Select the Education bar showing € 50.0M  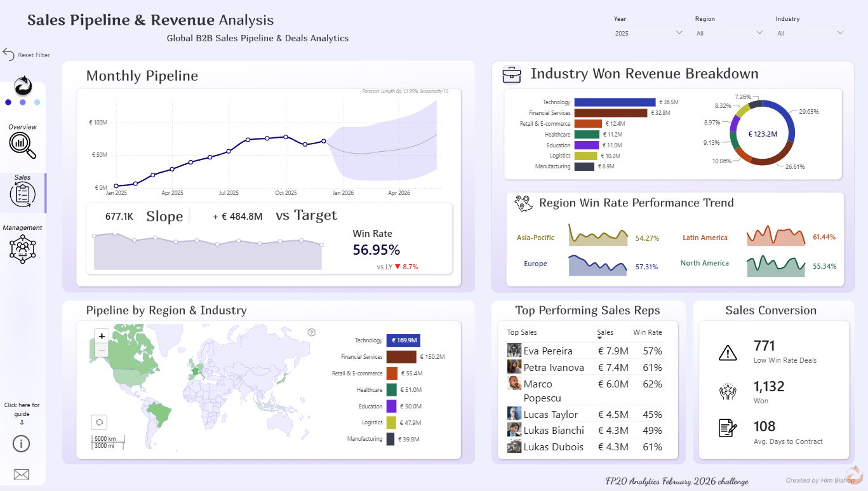point(391,407)
